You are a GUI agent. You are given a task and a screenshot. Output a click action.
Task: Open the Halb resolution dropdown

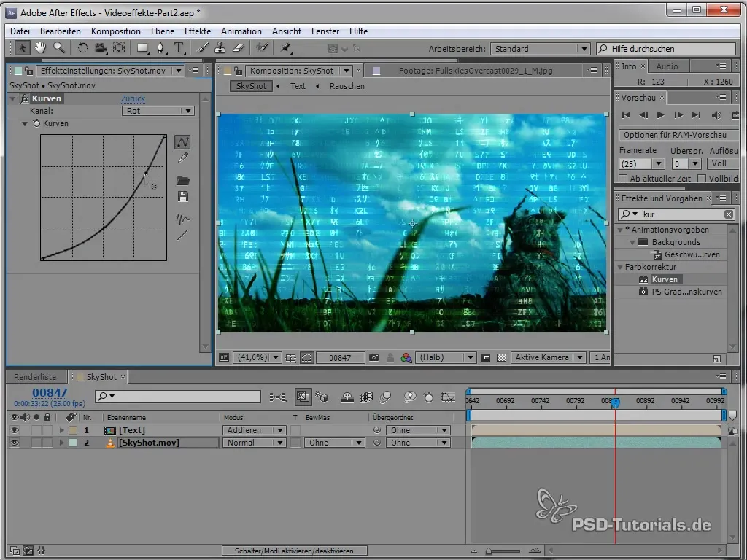446,357
